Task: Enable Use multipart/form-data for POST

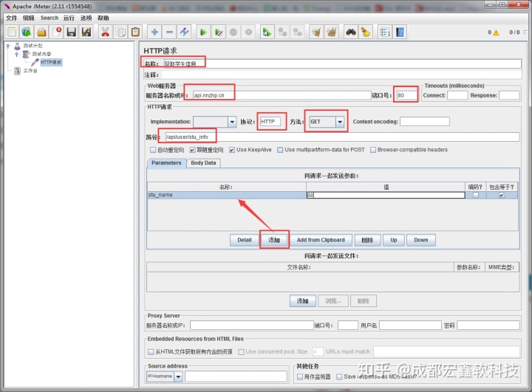Action: [x=280, y=150]
